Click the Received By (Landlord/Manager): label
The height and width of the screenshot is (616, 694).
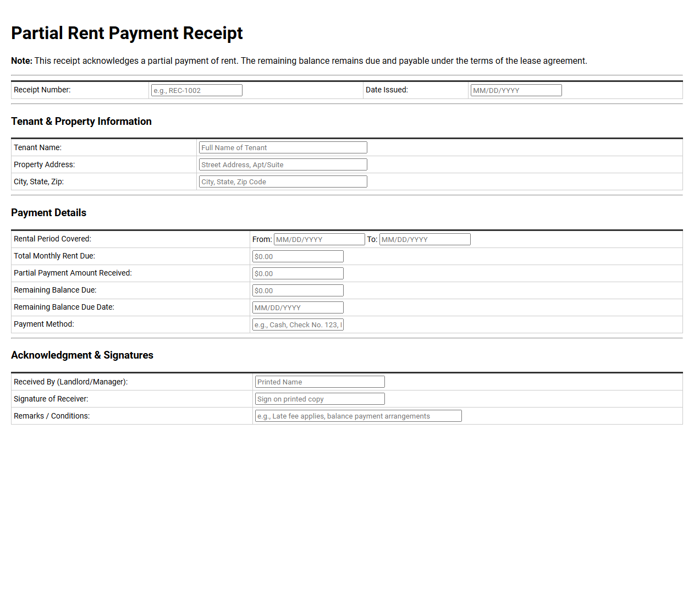click(71, 382)
